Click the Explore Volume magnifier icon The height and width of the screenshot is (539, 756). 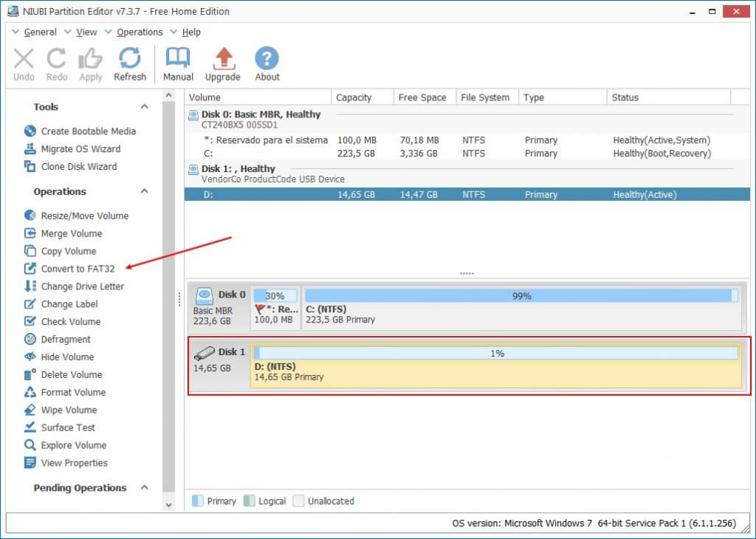pos(30,445)
